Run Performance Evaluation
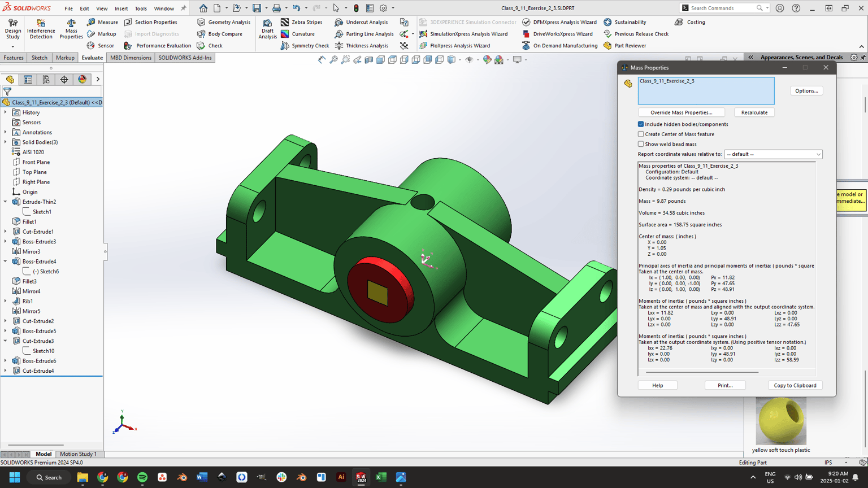The image size is (868, 488). pos(158,46)
